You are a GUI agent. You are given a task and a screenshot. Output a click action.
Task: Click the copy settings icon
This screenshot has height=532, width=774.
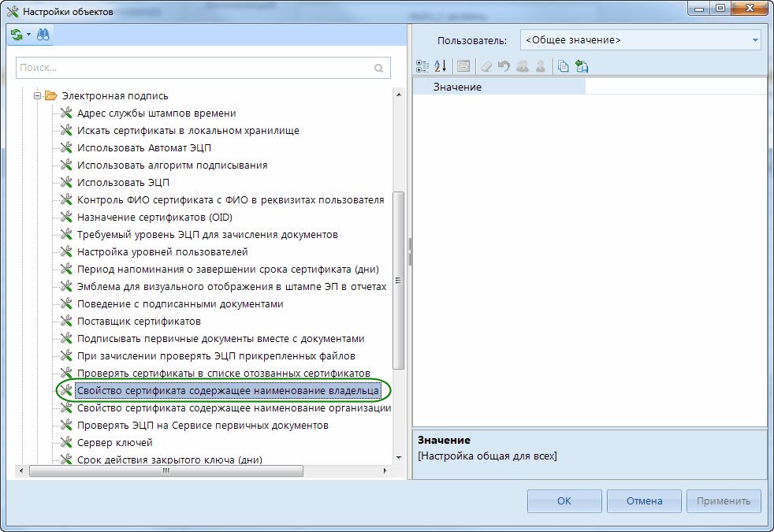[563, 67]
